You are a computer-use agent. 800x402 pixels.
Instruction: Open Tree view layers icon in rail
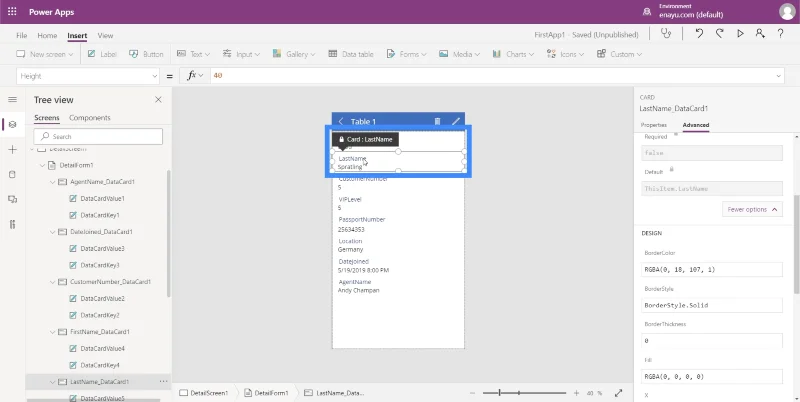click(x=13, y=124)
